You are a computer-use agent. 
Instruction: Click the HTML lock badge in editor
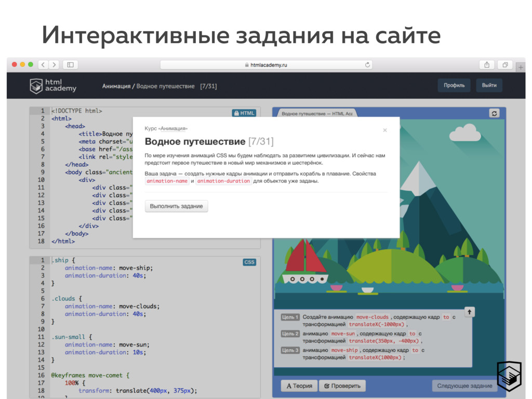coord(244,113)
